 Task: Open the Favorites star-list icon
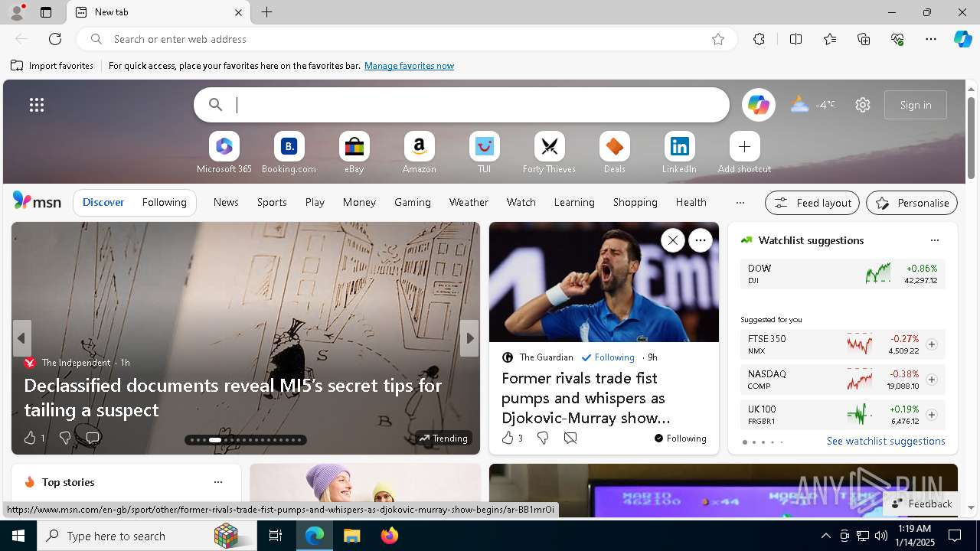pos(830,39)
